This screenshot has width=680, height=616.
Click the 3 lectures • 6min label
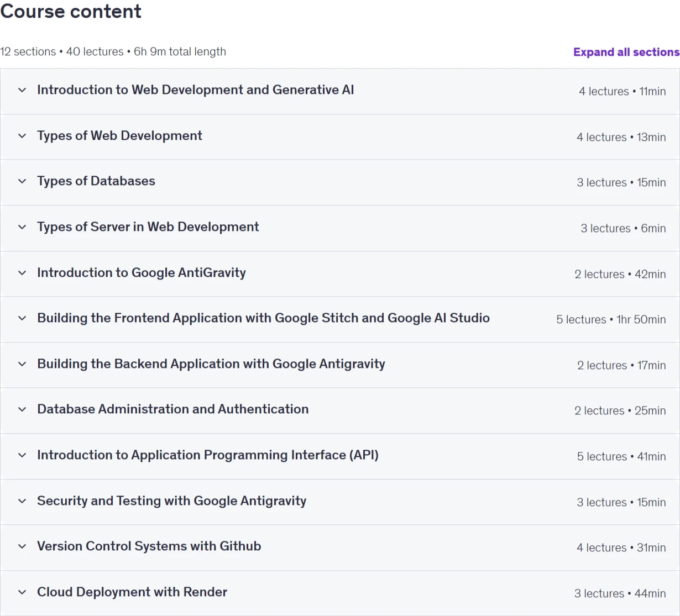623,228
